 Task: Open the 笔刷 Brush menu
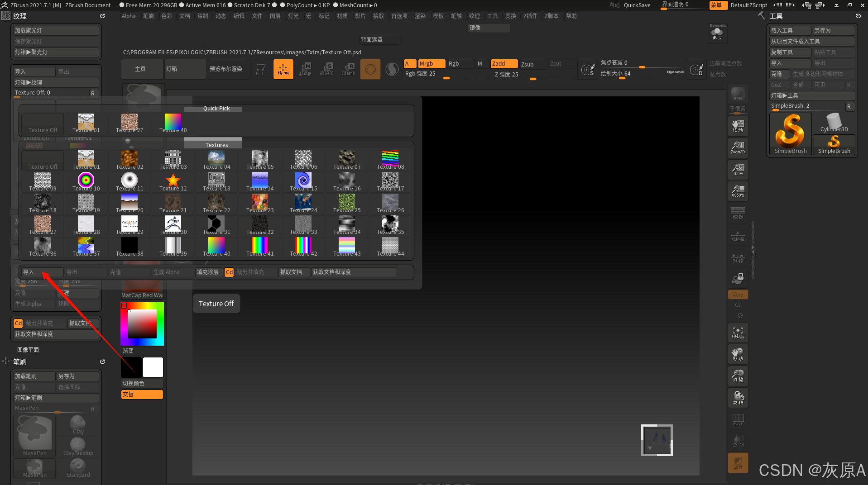coord(149,16)
